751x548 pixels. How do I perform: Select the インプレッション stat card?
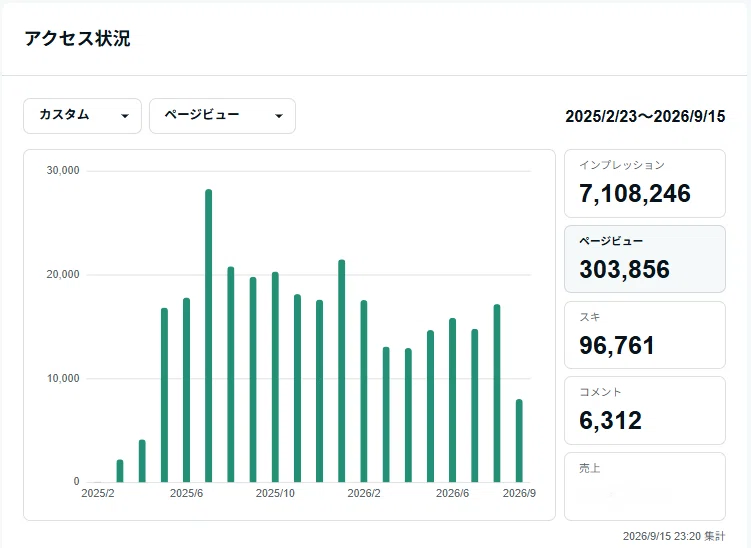(645, 183)
